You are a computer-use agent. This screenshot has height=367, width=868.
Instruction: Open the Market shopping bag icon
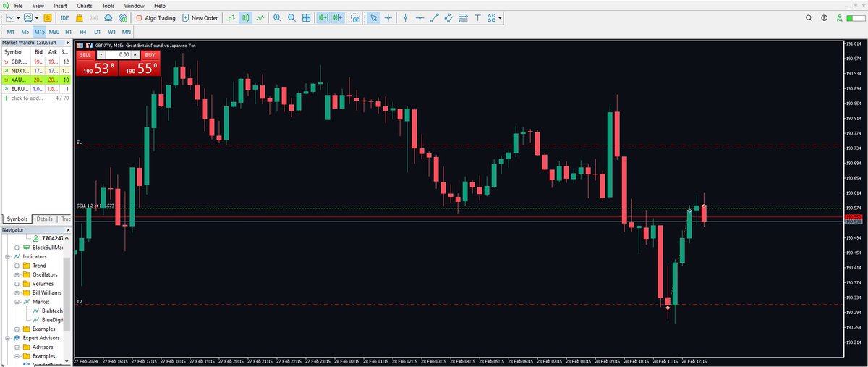(80, 17)
